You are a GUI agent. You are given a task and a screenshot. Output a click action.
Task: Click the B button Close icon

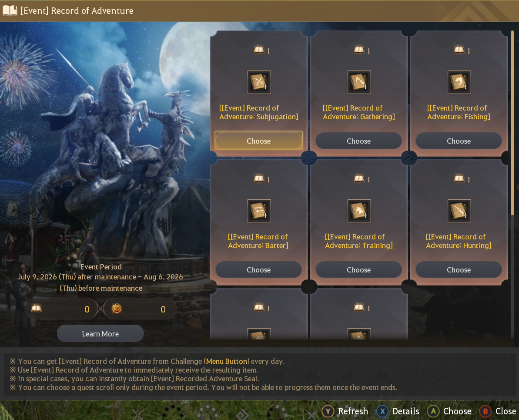click(485, 411)
